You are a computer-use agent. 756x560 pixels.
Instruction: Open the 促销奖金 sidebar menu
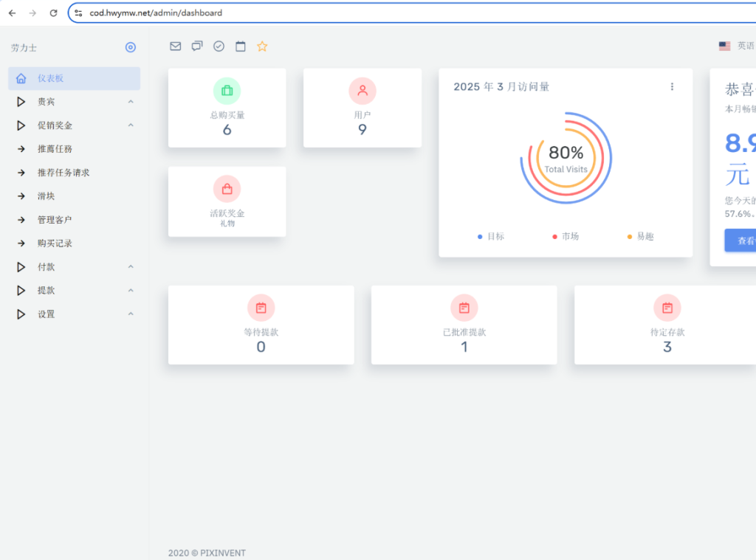pyautogui.click(x=75, y=125)
